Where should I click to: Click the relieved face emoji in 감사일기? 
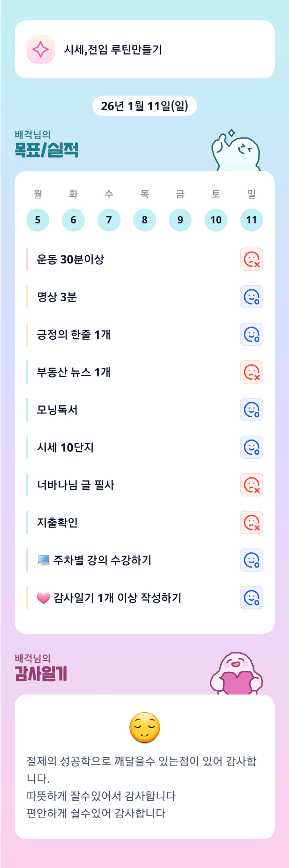[144, 727]
